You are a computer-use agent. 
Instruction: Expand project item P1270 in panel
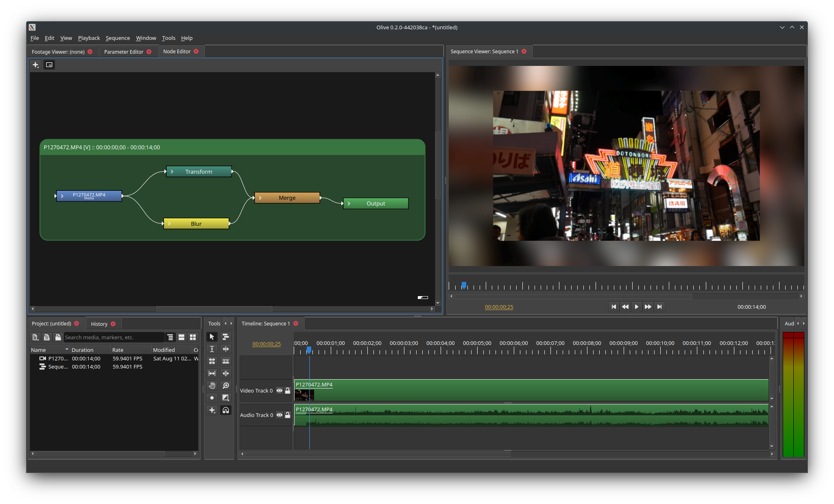(34, 358)
